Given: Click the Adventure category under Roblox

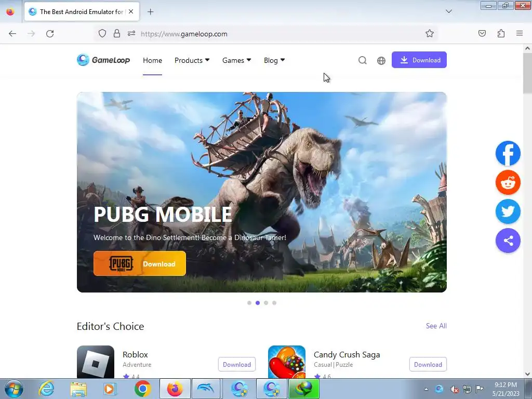Looking at the screenshot, I should [x=137, y=365].
